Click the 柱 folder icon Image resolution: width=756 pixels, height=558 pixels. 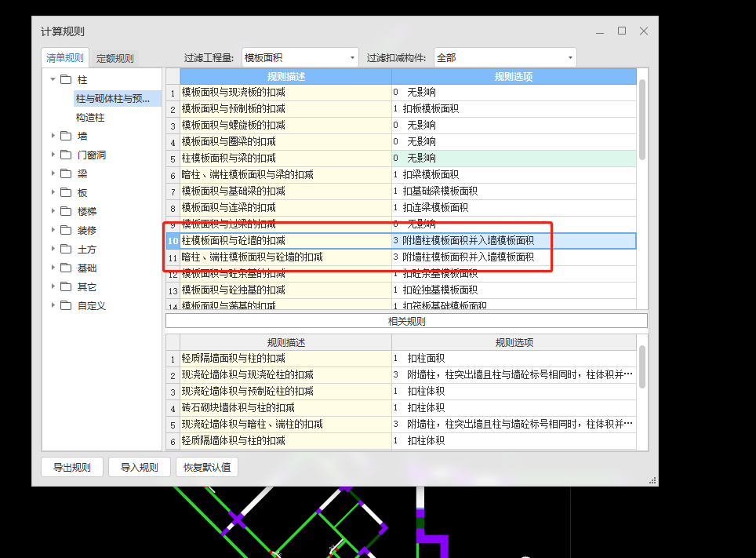[x=66, y=79]
